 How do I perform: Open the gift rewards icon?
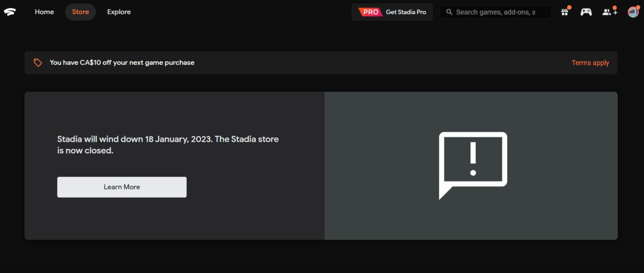(565, 13)
